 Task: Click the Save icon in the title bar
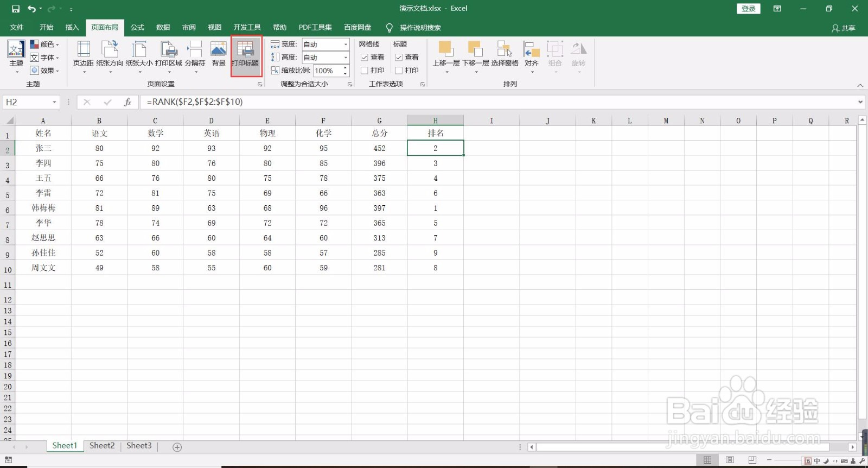16,9
